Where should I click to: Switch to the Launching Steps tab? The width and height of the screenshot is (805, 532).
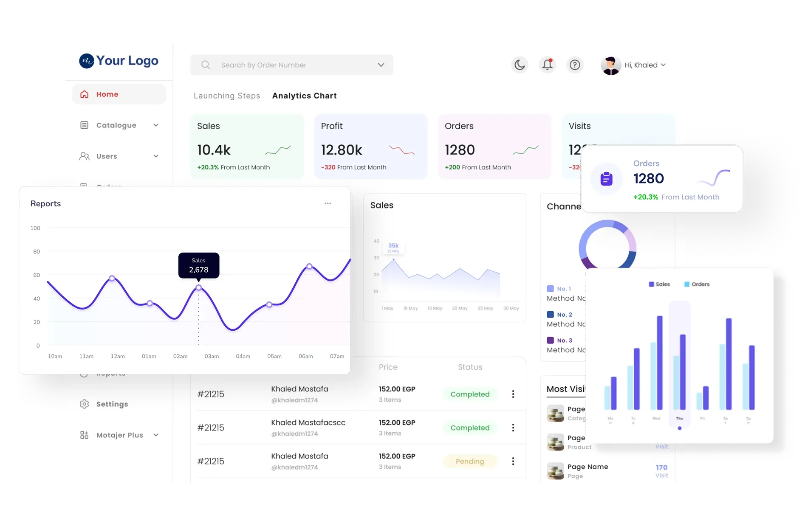(227, 96)
